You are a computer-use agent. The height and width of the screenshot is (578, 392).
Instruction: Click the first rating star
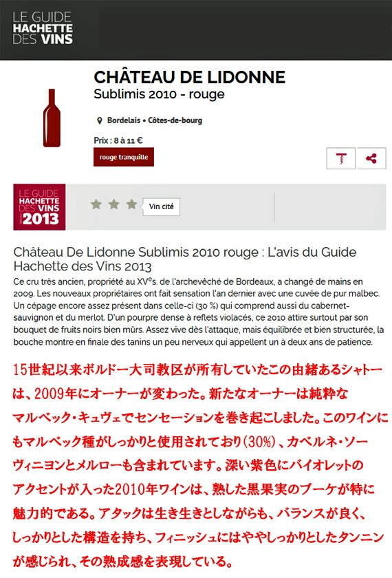96,204
